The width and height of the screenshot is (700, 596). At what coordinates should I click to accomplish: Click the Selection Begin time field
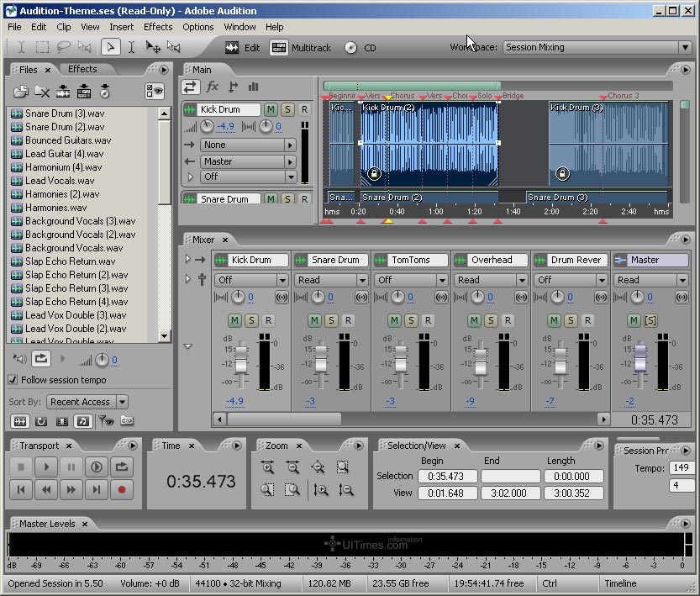[x=448, y=477]
